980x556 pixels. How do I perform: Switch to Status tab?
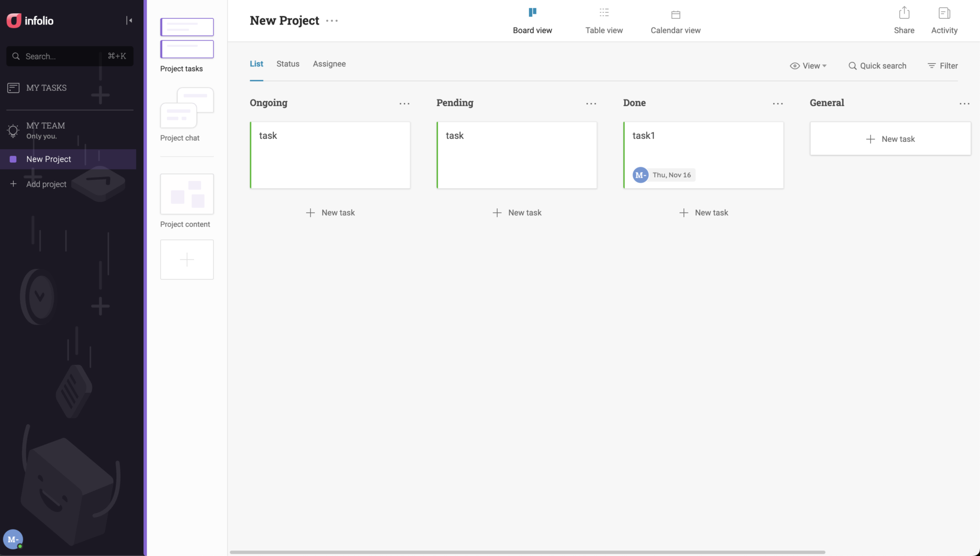(x=288, y=64)
